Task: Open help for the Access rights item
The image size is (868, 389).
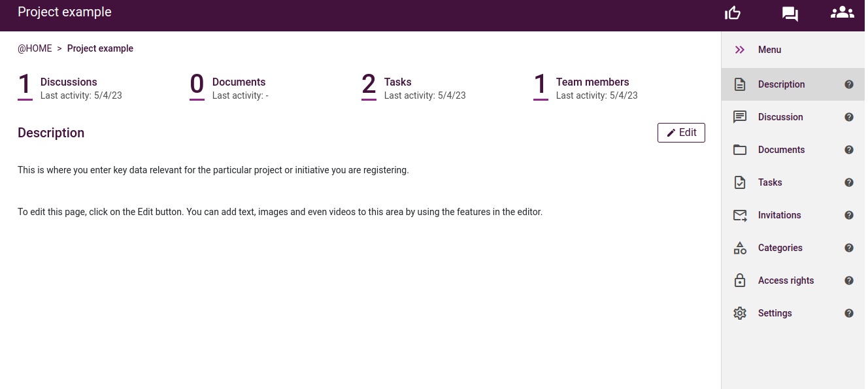Action: 849,280
